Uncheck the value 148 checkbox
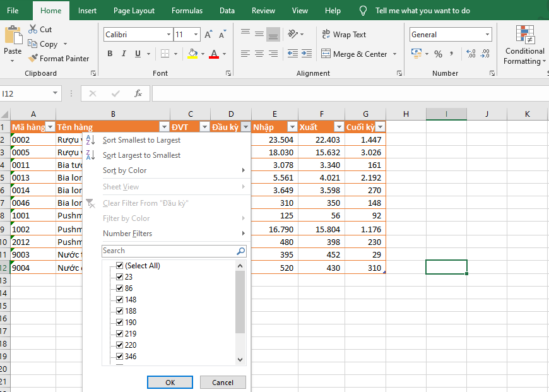Screen dimensions: 549x392 [120, 300]
